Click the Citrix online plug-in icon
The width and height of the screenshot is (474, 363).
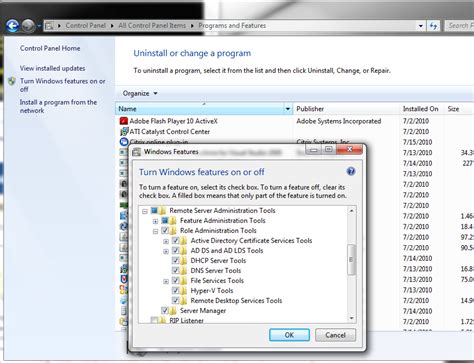pos(124,142)
